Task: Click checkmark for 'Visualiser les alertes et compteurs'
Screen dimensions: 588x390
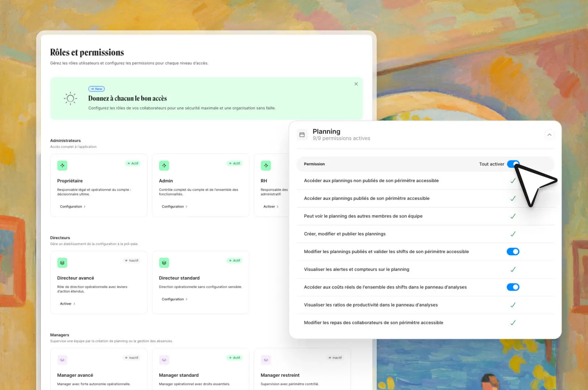Action: [x=513, y=269]
